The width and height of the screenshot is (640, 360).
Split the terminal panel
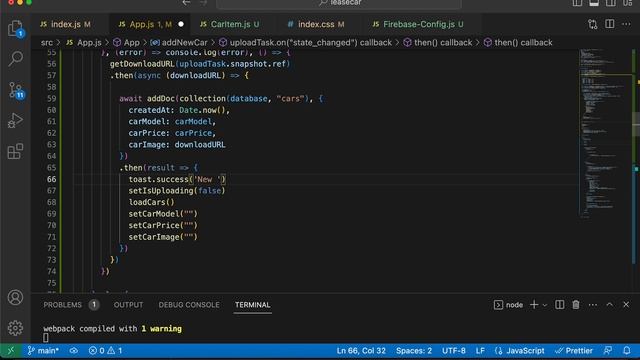pos(560,304)
